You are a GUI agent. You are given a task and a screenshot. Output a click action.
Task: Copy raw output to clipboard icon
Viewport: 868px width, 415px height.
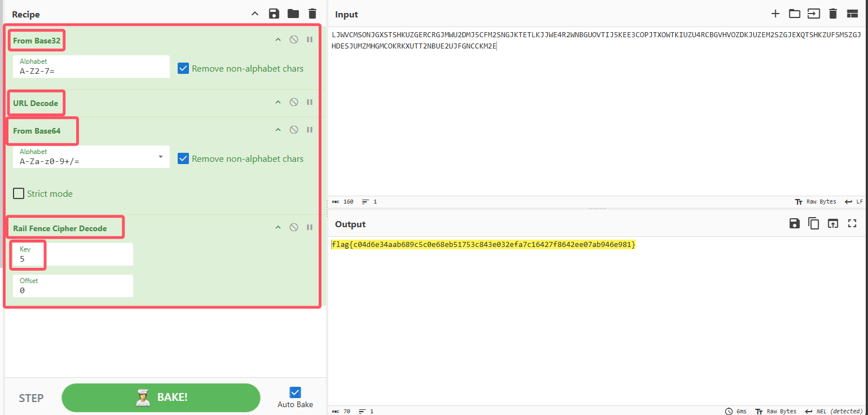(x=813, y=223)
